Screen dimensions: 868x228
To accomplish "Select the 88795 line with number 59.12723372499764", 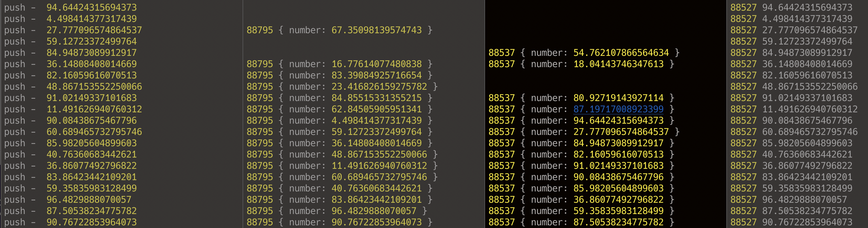I will click(340, 132).
